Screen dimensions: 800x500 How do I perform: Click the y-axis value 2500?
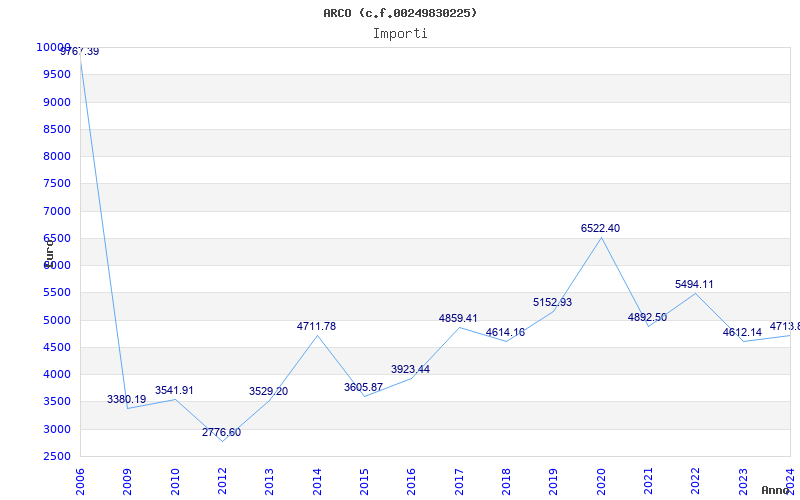(57, 457)
